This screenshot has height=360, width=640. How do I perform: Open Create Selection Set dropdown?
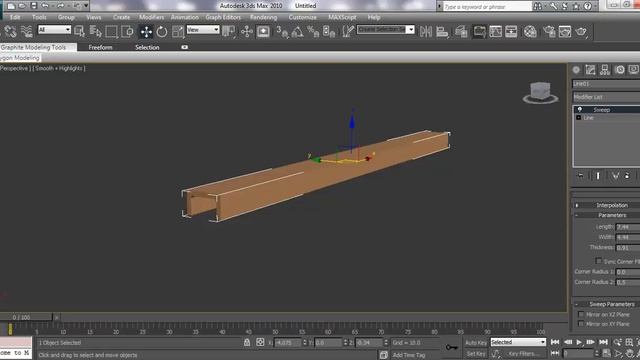coord(386,29)
